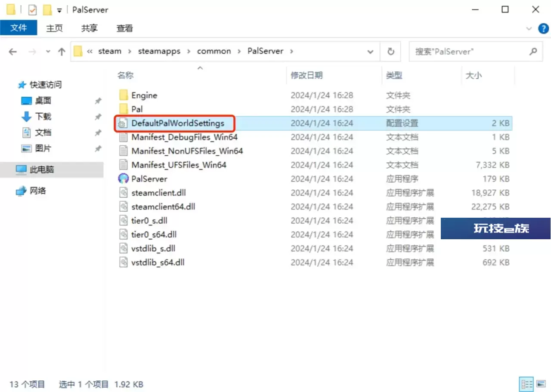Viewport: 551px width, 392px height.
Task: Refresh the PalServer folder view
Action: [391, 52]
